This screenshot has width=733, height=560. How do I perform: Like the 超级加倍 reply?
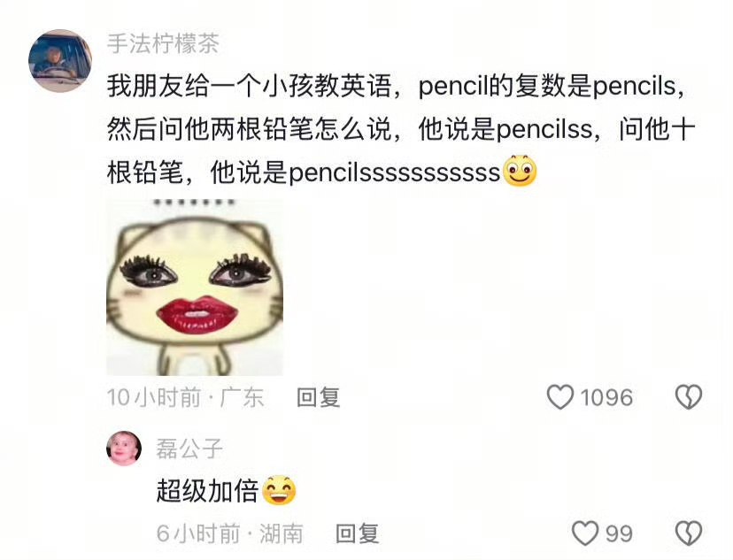click(585, 533)
